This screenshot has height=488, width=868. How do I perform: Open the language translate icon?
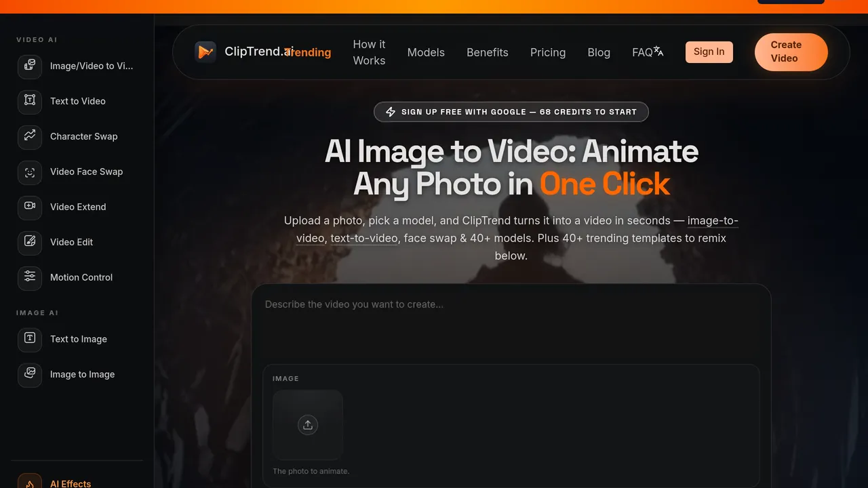[658, 52]
